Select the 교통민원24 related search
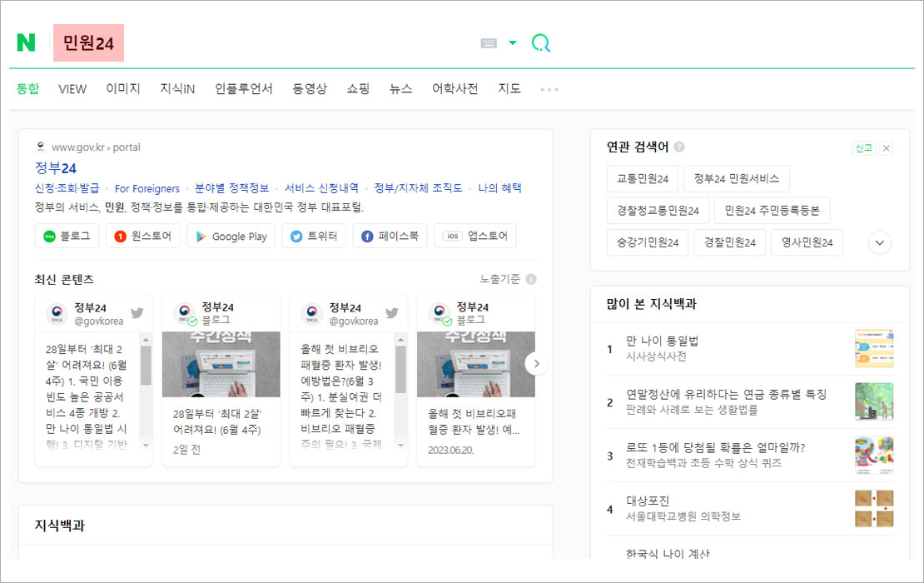The height and width of the screenshot is (583, 924). point(643,178)
